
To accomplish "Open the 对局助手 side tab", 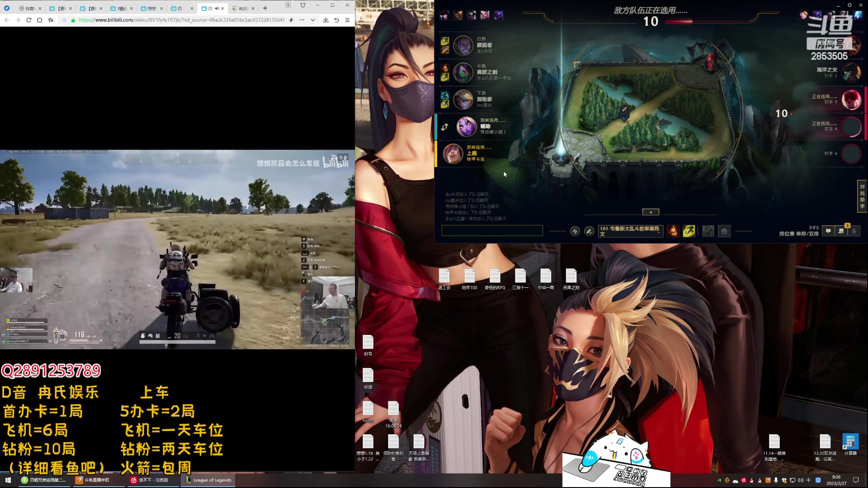I will click(862, 197).
